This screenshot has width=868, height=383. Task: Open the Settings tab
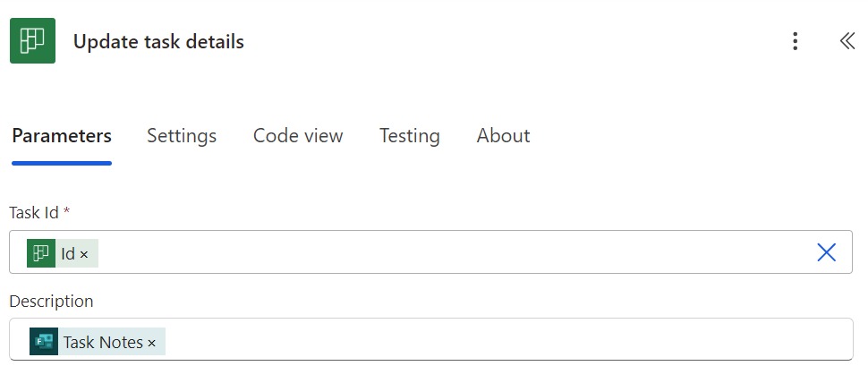click(x=182, y=136)
